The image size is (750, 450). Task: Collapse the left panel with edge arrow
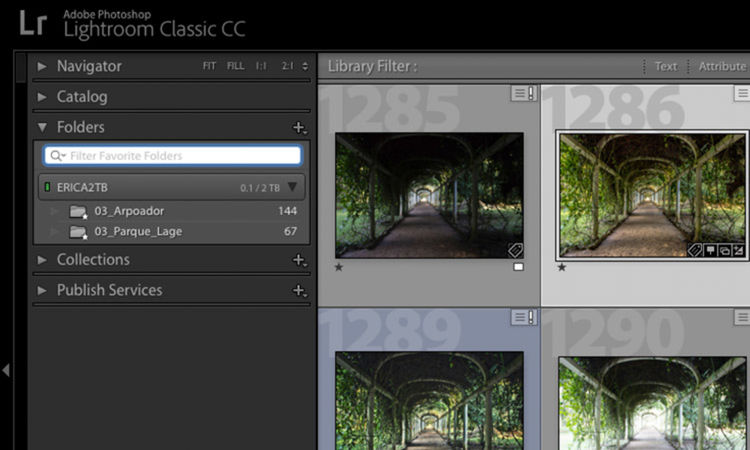coord(6,370)
